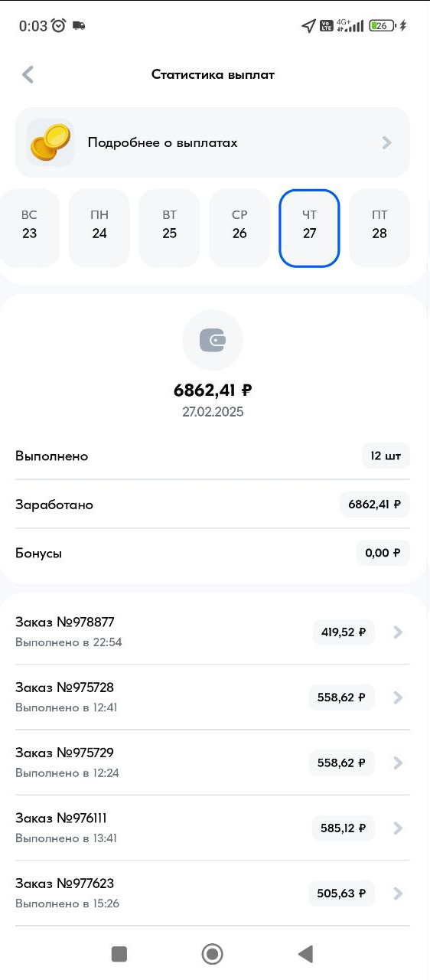Tap the Android back triangle button

click(305, 953)
